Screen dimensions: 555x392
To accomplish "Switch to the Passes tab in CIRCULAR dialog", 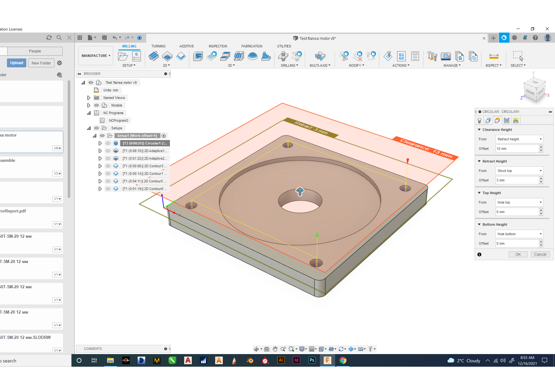I will point(507,120).
